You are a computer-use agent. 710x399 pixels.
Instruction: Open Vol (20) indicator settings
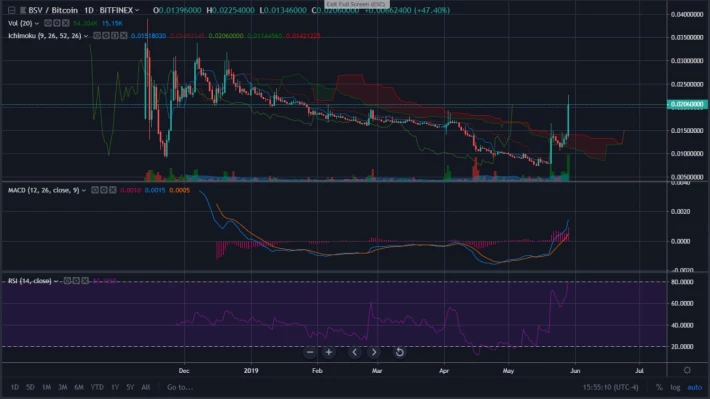click(57, 23)
